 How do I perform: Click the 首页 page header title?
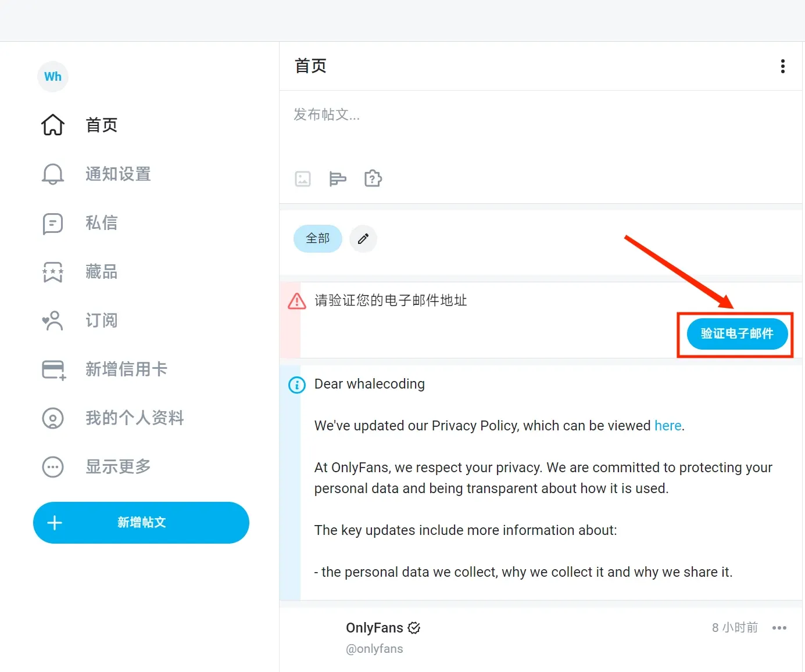coord(311,66)
